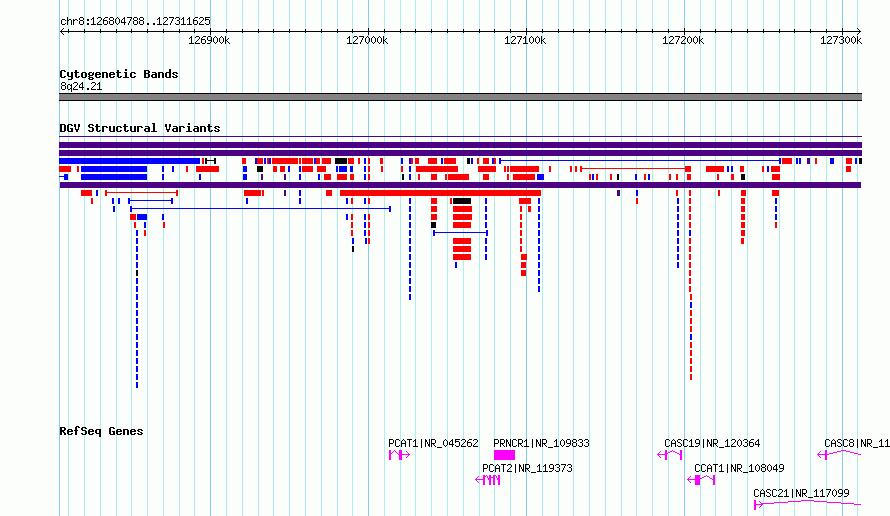
Task: Click the RefSeq Genes track title
Action: pos(101,431)
